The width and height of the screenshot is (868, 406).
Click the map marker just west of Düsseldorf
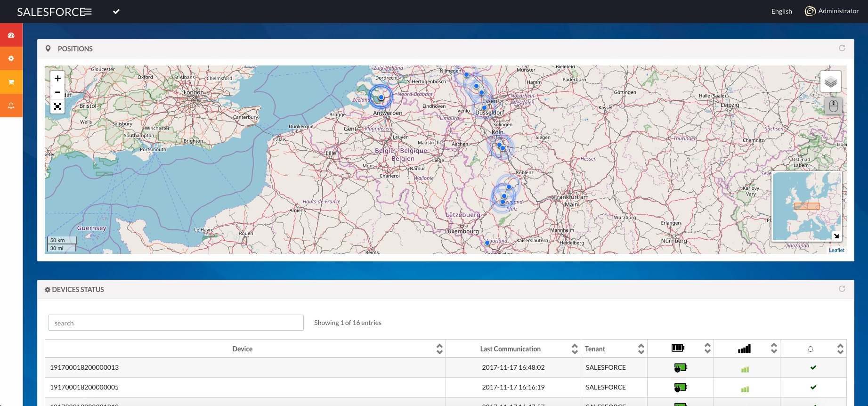484,107
